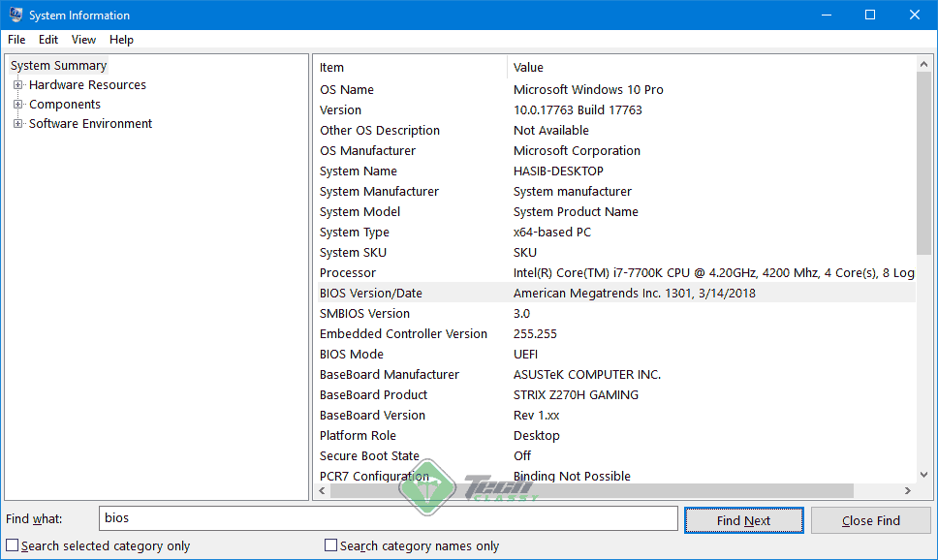This screenshot has height=560, width=938.
Task: Click the horizontal scrollbar's left arrow
Action: [321, 490]
